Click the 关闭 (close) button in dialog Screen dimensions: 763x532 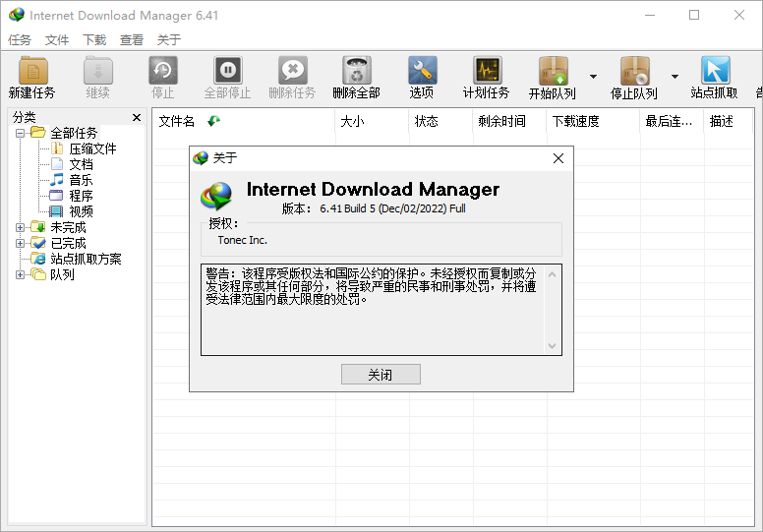[381, 375]
